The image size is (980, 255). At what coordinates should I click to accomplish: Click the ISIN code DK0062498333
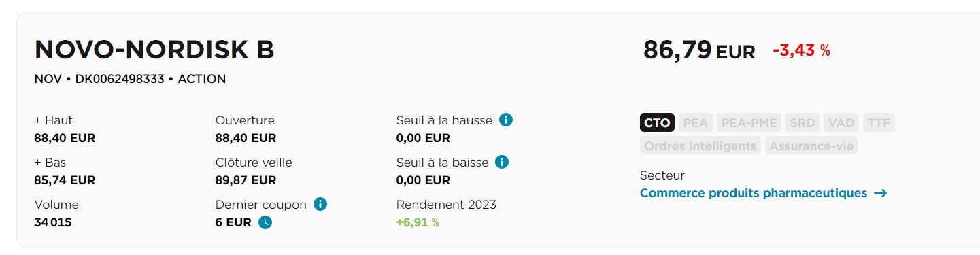coord(120,79)
